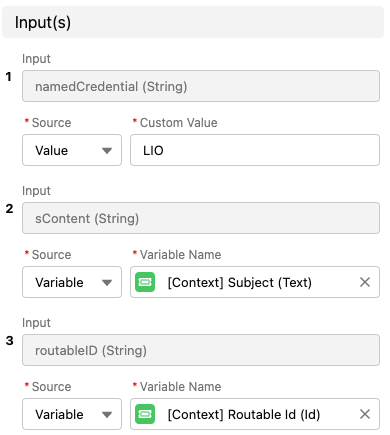Click the green variable icon beside Subject

[x=145, y=282]
